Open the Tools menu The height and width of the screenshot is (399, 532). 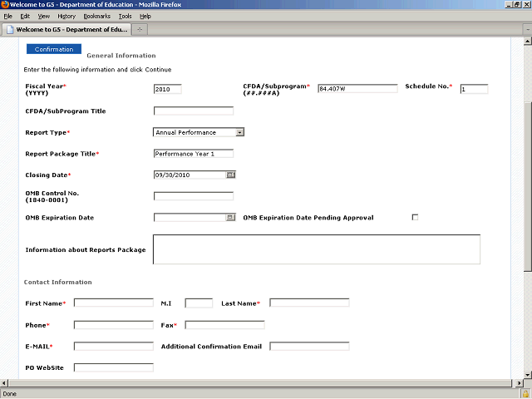click(x=125, y=17)
